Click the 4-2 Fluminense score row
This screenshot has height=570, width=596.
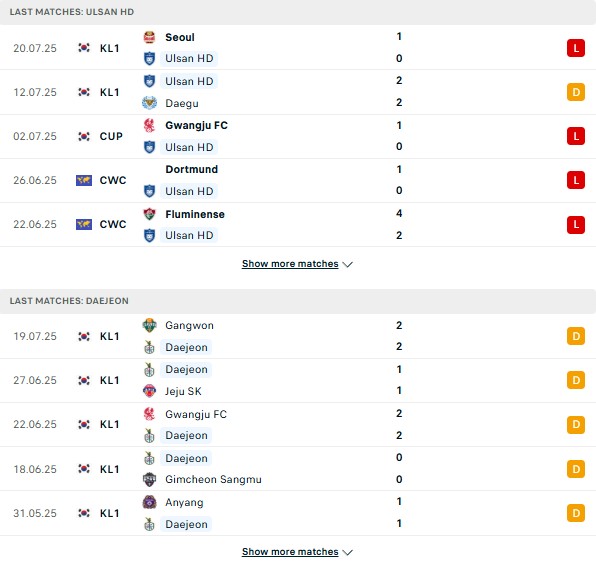[298, 225]
